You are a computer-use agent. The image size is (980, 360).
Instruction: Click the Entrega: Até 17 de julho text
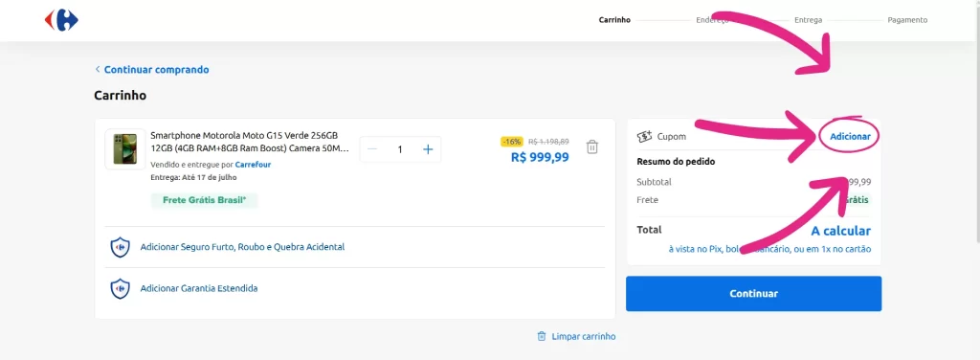click(x=193, y=177)
